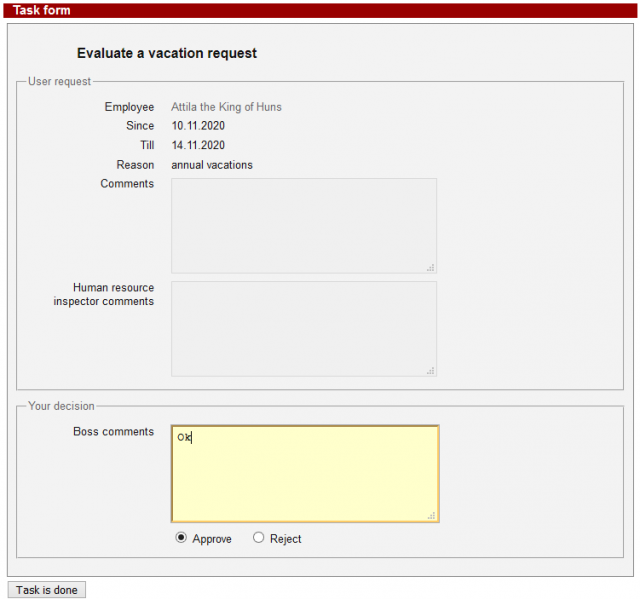Click the Comments box resize grip
Screen dimensions: 640x599
(430, 267)
